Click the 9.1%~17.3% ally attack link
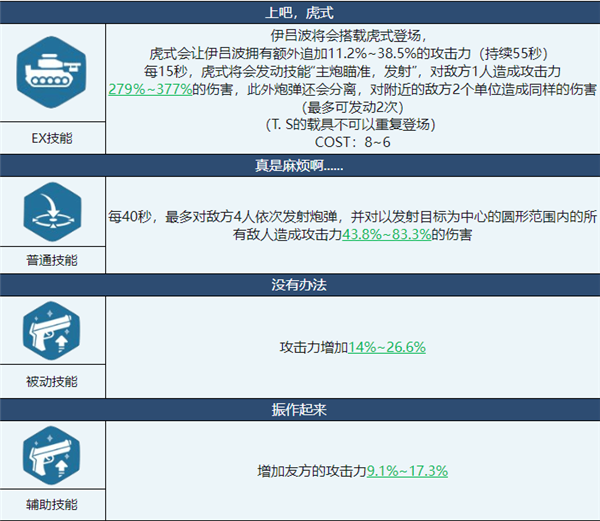The height and width of the screenshot is (521, 600). (x=407, y=470)
